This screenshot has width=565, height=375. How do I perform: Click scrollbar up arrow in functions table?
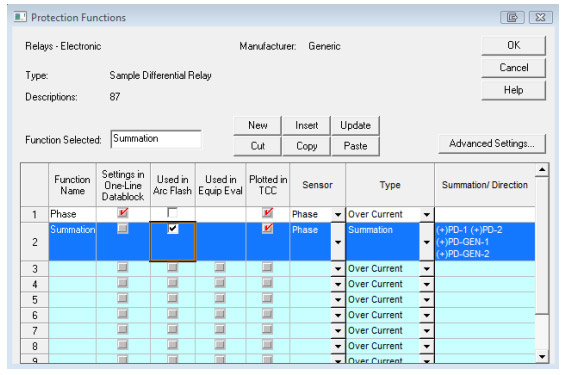click(x=542, y=170)
